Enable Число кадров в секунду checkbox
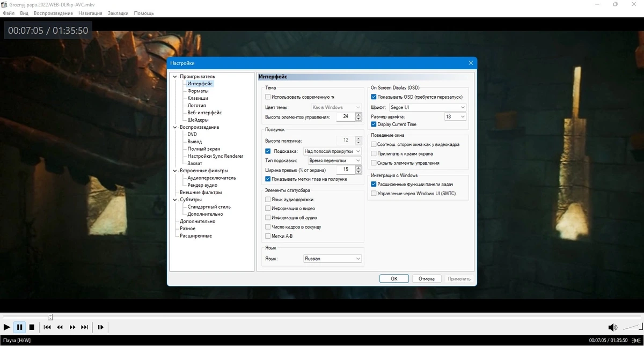 coord(268,227)
